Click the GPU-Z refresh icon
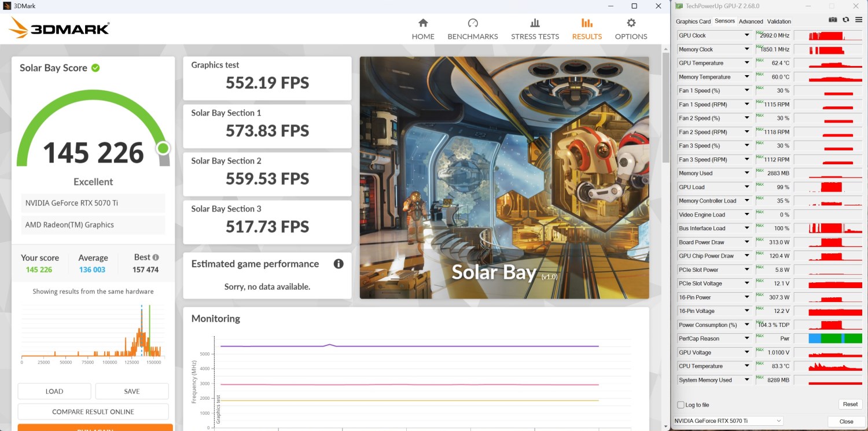The height and width of the screenshot is (431, 868). pos(845,20)
